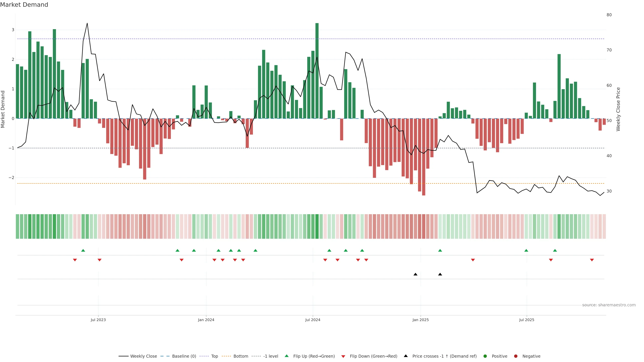The height and width of the screenshot is (362, 644).
Task: Click the rightmost red flip-down triangle marker
Action: click(x=592, y=260)
